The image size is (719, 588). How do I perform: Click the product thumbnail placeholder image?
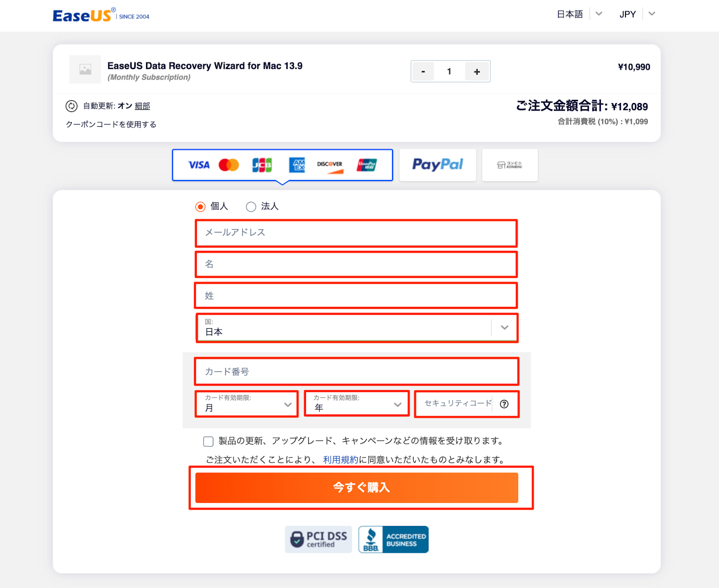click(85, 69)
